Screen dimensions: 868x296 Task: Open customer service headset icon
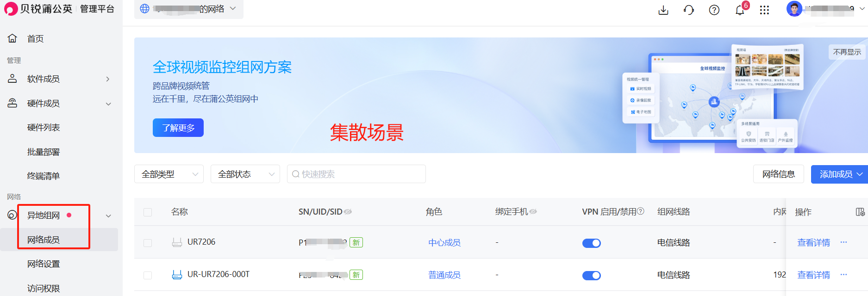689,10
